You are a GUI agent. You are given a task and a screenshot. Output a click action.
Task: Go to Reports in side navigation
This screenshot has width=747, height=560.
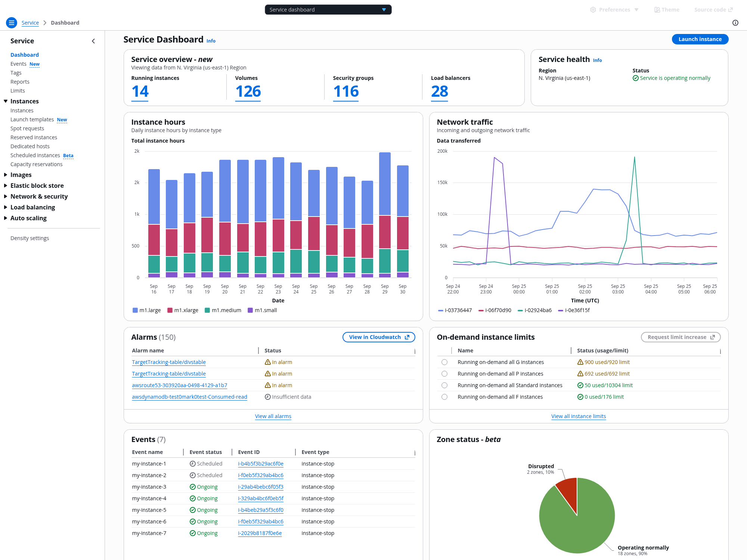click(20, 82)
